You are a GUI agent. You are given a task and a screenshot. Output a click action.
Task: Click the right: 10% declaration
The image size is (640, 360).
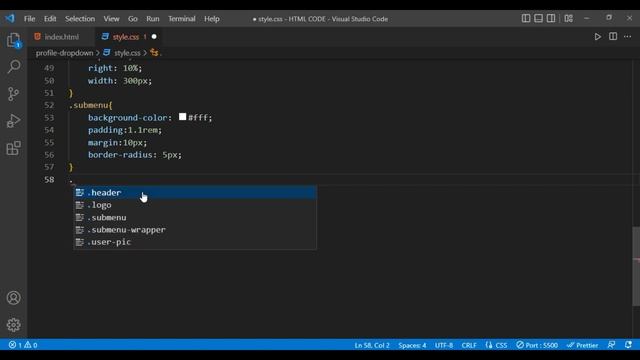click(115, 68)
